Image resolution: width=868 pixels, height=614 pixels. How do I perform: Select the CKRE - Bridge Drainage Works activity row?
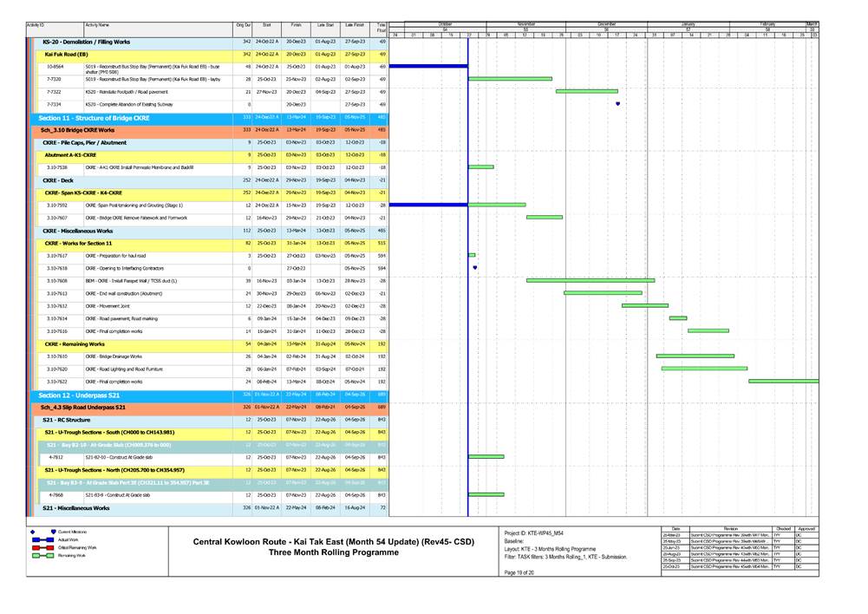point(130,356)
